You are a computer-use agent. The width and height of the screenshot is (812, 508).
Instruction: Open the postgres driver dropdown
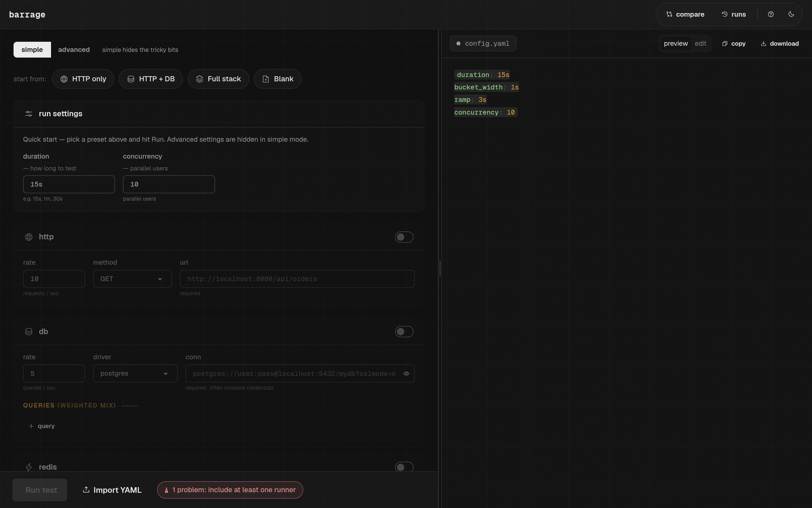[x=135, y=374]
